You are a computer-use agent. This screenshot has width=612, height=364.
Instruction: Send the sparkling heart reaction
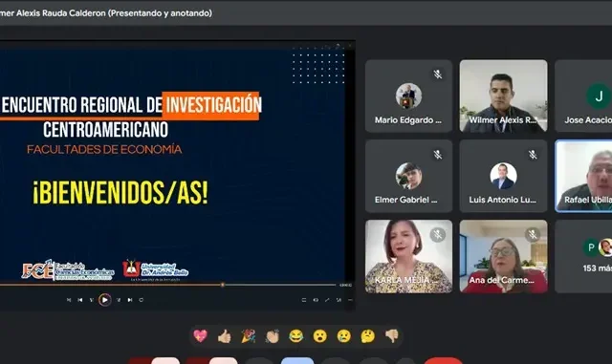click(200, 336)
